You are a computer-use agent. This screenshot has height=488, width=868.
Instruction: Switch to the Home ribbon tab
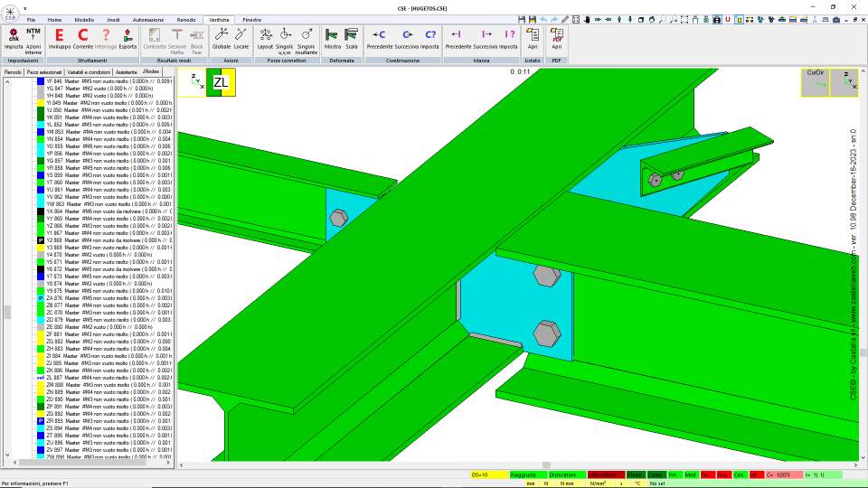coord(54,20)
